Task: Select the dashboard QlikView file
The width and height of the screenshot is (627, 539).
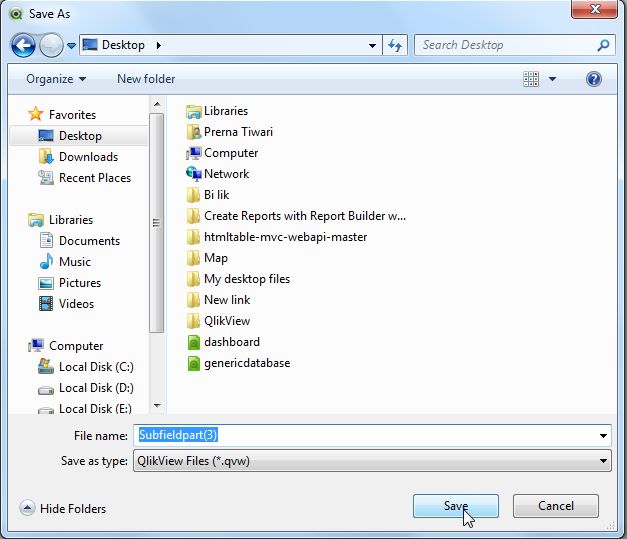Action: [223, 342]
